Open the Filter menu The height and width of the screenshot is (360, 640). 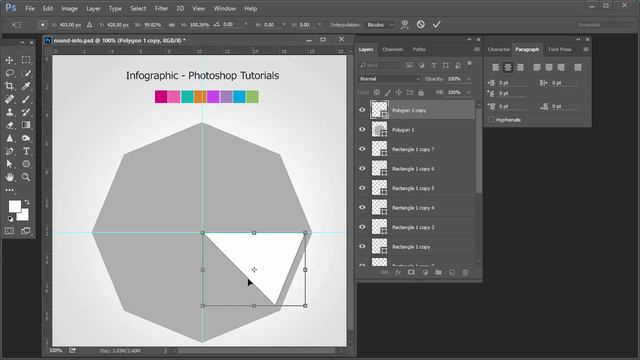[161, 8]
